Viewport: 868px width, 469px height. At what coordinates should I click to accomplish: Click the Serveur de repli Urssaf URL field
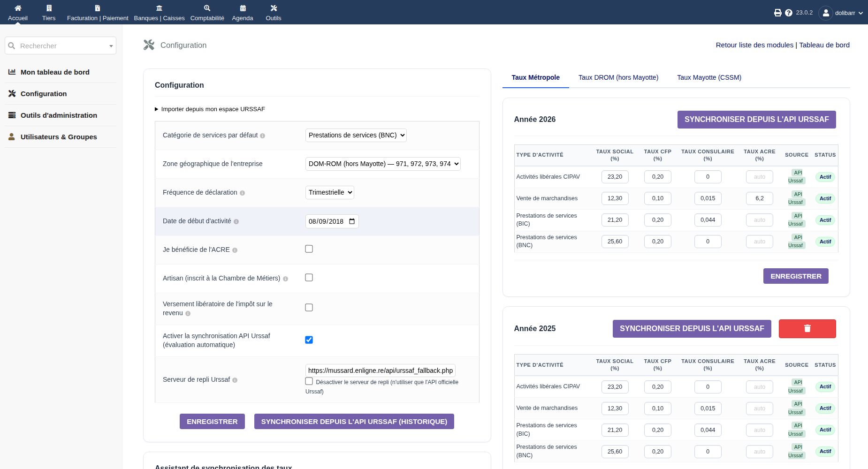point(381,371)
